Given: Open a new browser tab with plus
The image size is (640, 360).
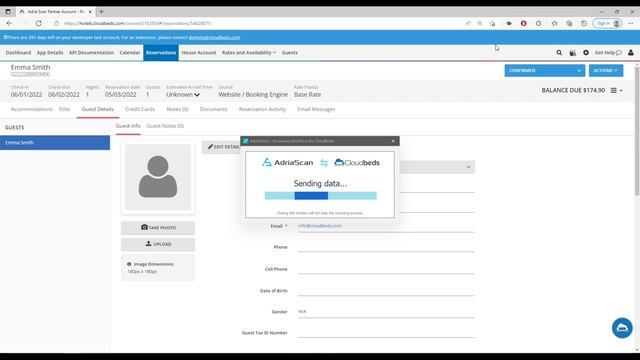Looking at the screenshot, I should point(102,12).
